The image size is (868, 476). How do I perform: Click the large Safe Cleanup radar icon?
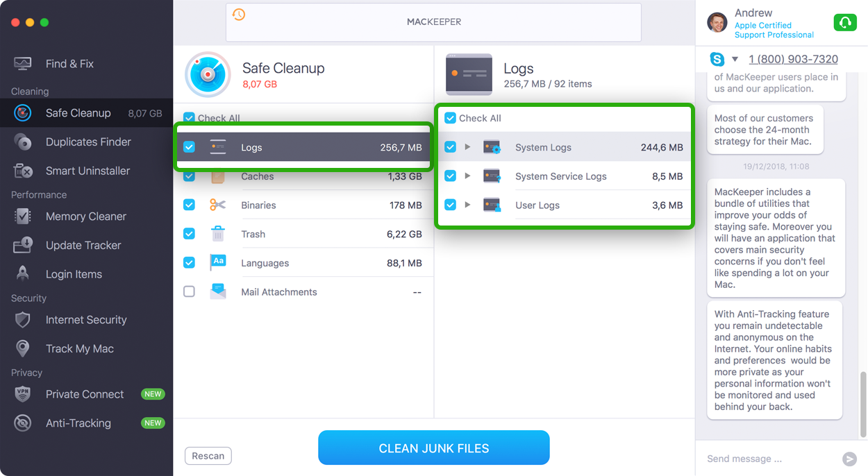(208, 74)
